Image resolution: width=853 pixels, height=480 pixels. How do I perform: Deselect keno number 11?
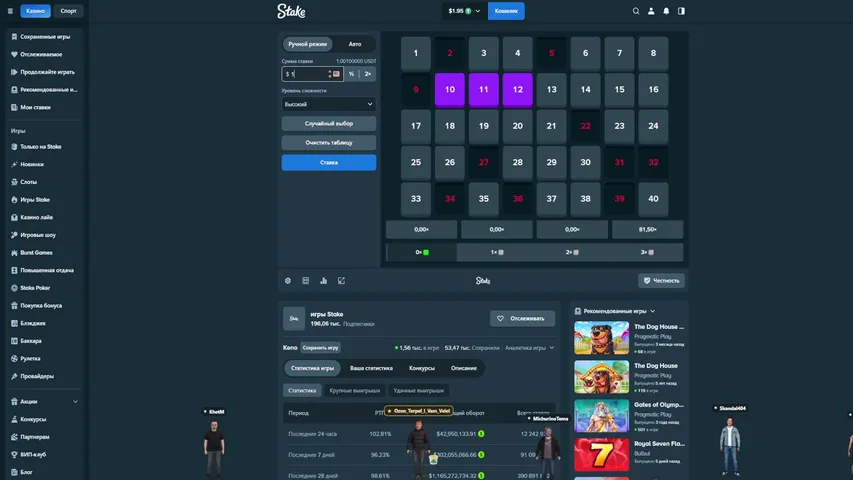coord(484,89)
